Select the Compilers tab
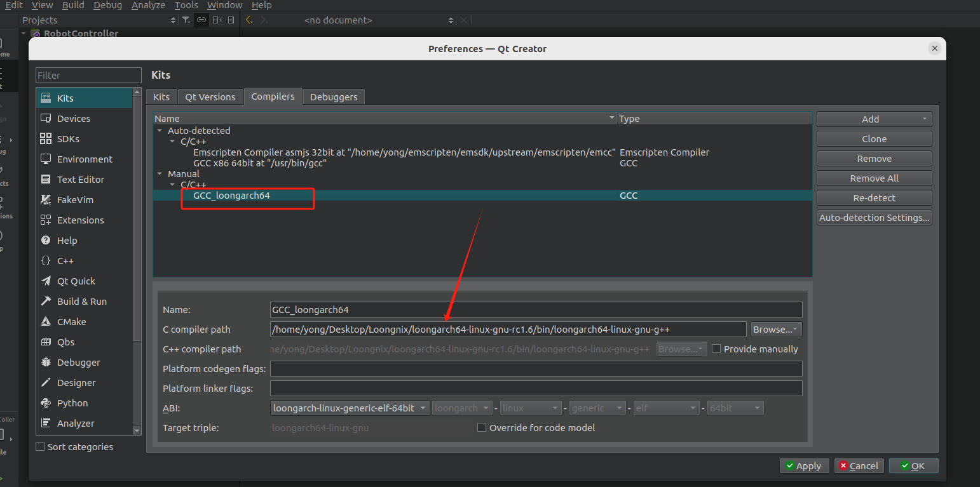The height and width of the screenshot is (487, 980). pyautogui.click(x=273, y=97)
